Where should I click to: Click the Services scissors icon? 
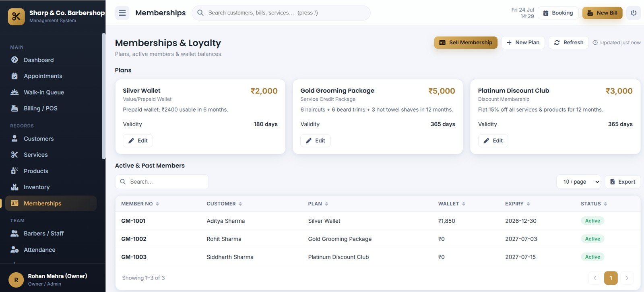pyautogui.click(x=14, y=155)
